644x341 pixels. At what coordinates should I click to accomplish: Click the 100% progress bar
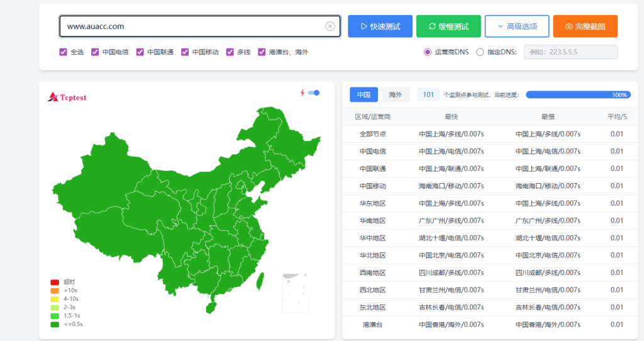coord(579,95)
